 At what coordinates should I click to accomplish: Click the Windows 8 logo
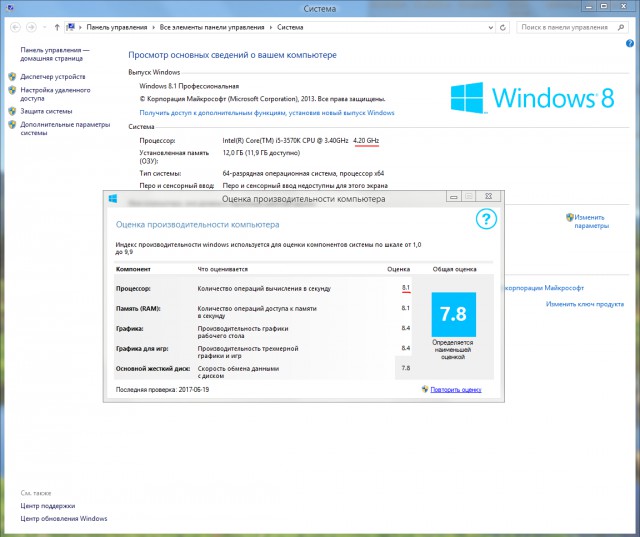coord(532,98)
